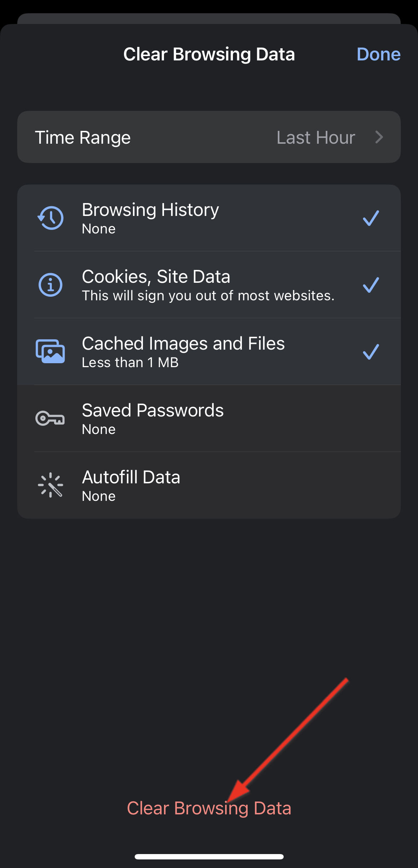Select the checkmark next to Cookies, Site Data

pyautogui.click(x=371, y=284)
